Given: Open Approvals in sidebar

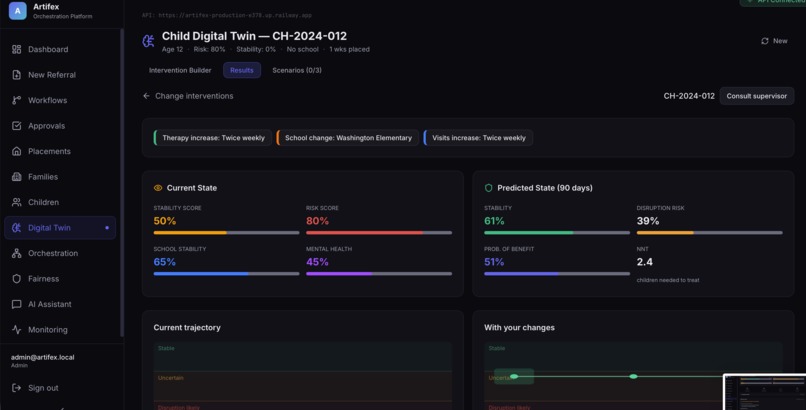Looking at the screenshot, I should tap(60, 126).
